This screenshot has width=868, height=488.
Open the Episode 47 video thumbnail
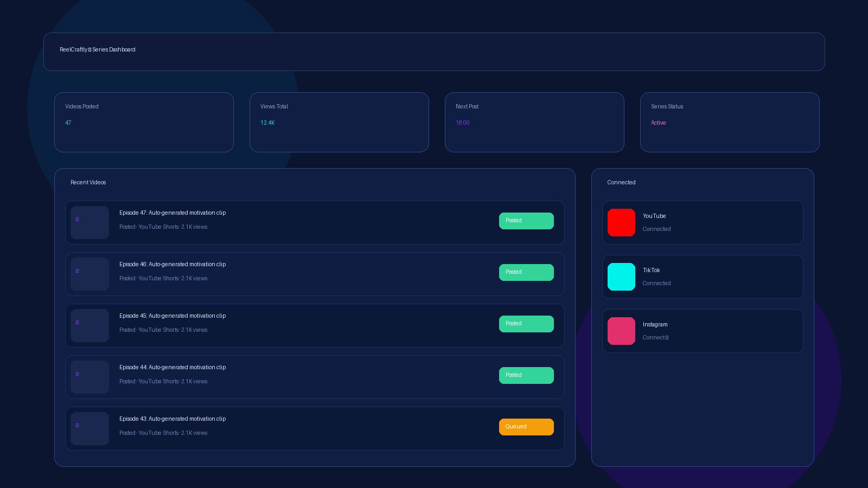(90, 222)
